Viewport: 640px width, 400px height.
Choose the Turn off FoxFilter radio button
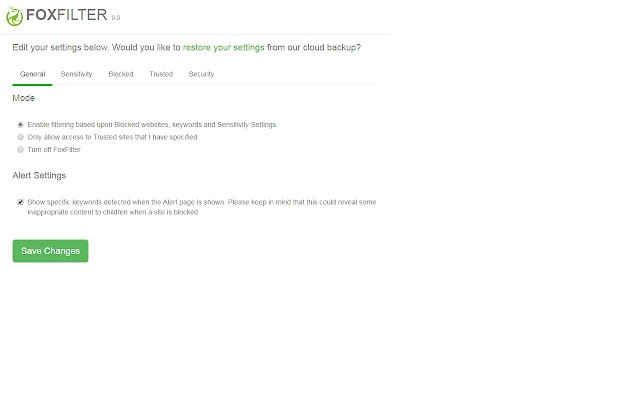20,149
